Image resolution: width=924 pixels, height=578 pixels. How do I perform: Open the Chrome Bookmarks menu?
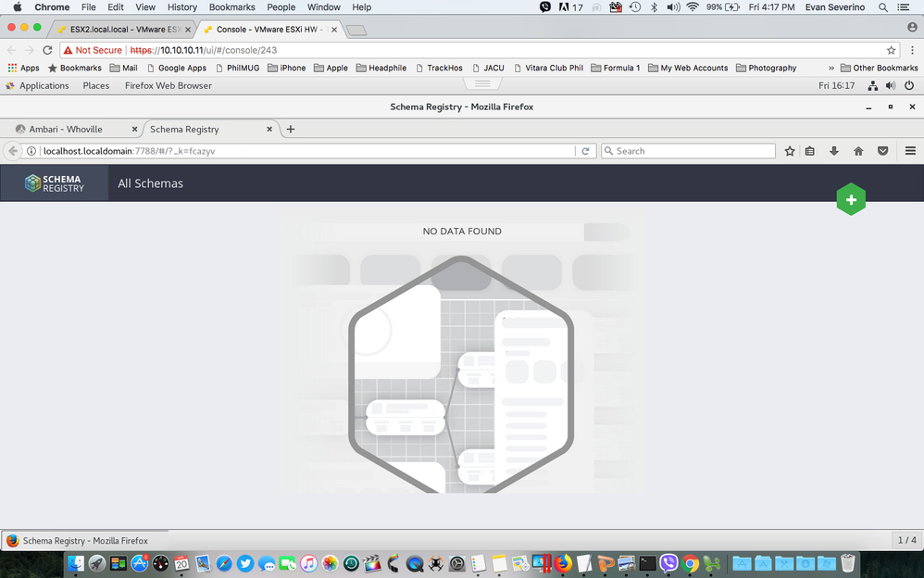(x=232, y=7)
